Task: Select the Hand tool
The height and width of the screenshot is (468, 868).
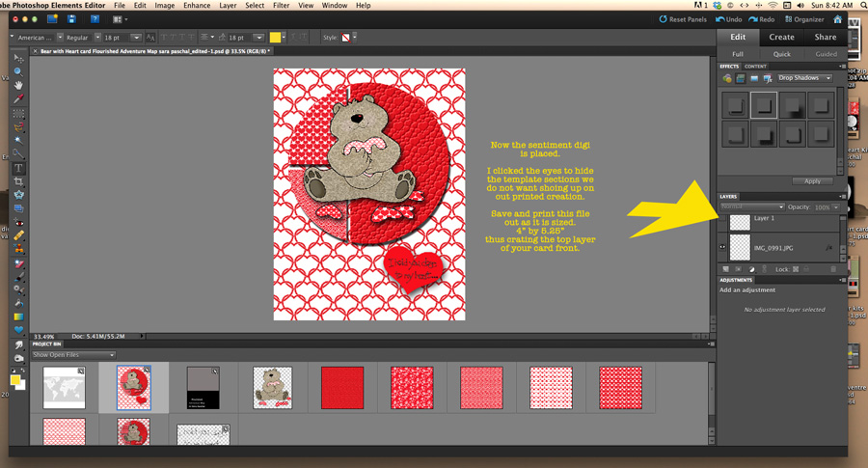Action: pos(18,85)
